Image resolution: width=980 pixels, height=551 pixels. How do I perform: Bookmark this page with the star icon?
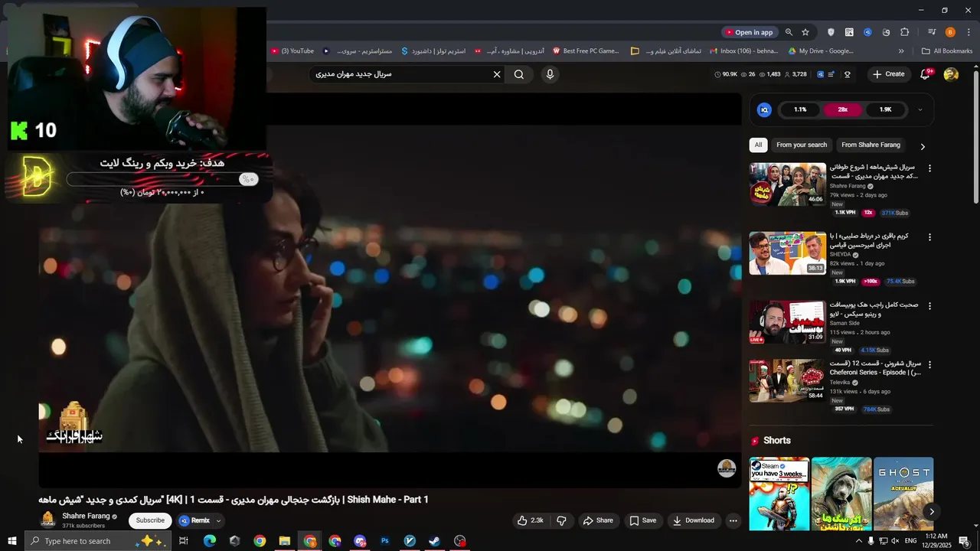click(x=805, y=32)
